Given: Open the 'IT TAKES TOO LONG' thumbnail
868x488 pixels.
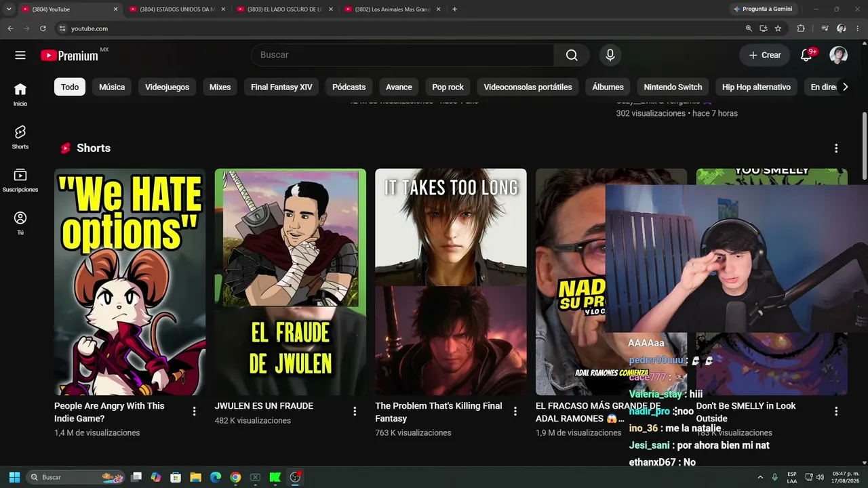Looking at the screenshot, I should click(x=451, y=282).
